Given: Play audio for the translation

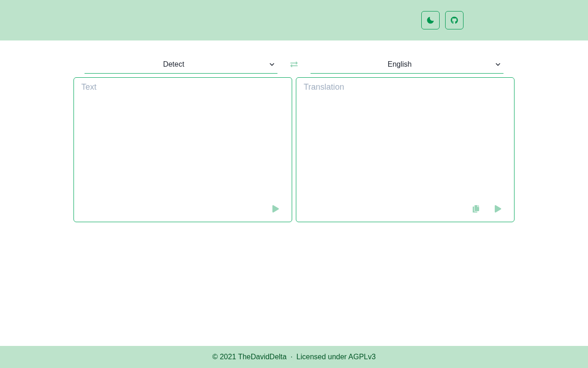Looking at the screenshot, I should pos(498,209).
